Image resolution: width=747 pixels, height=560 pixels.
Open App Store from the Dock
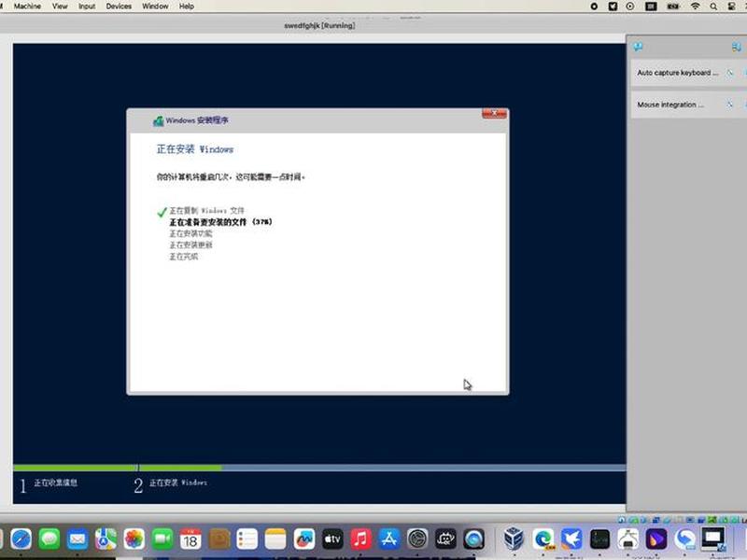pos(388,539)
